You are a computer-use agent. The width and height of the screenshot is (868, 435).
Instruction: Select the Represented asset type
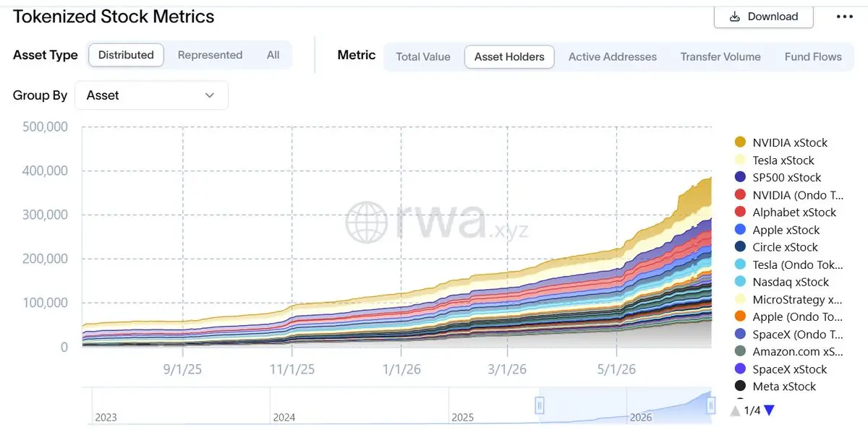[x=210, y=55]
